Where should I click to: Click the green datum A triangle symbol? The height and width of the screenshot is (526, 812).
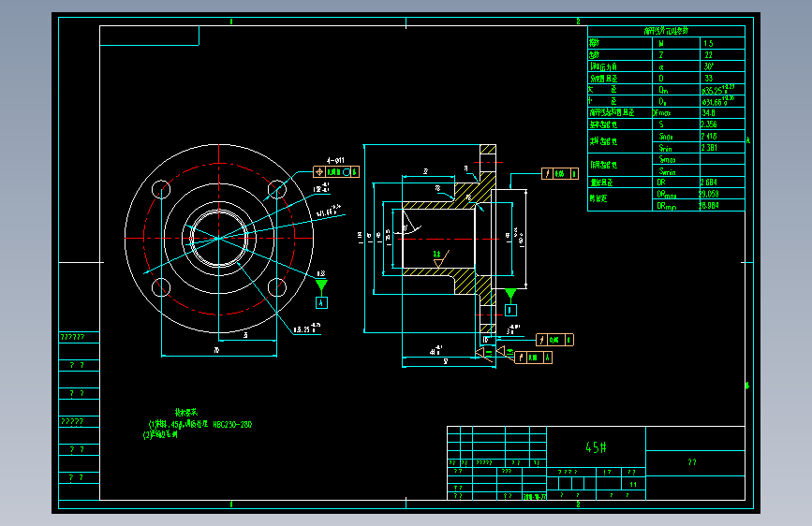pos(321,285)
